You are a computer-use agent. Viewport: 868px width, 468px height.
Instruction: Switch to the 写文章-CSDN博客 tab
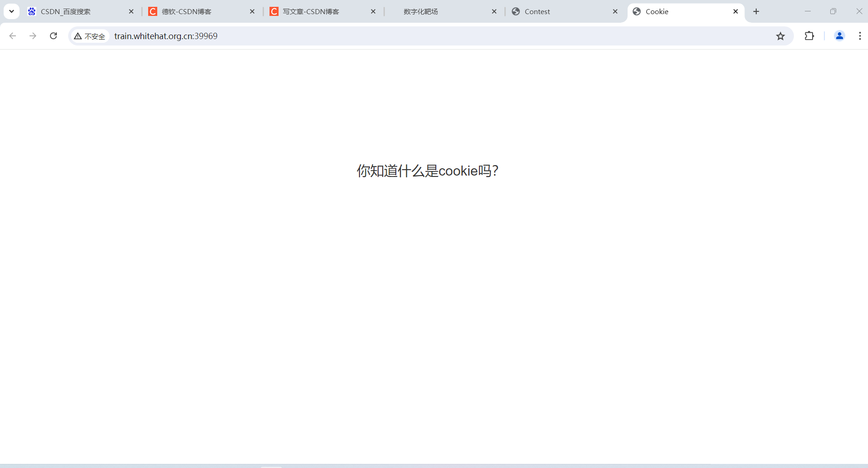pos(323,11)
